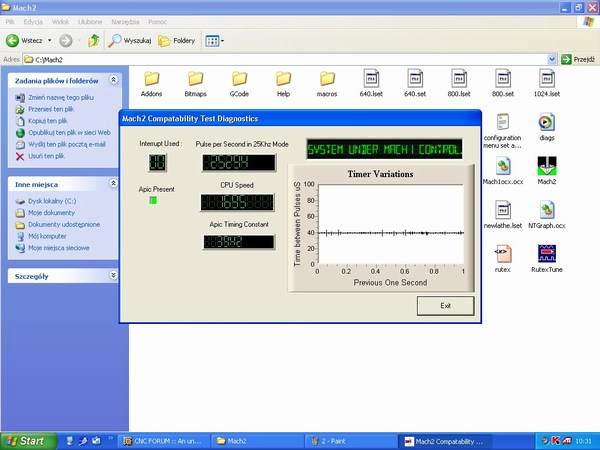
Task: Click the ATI tray icon
Action: (x=567, y=441)
